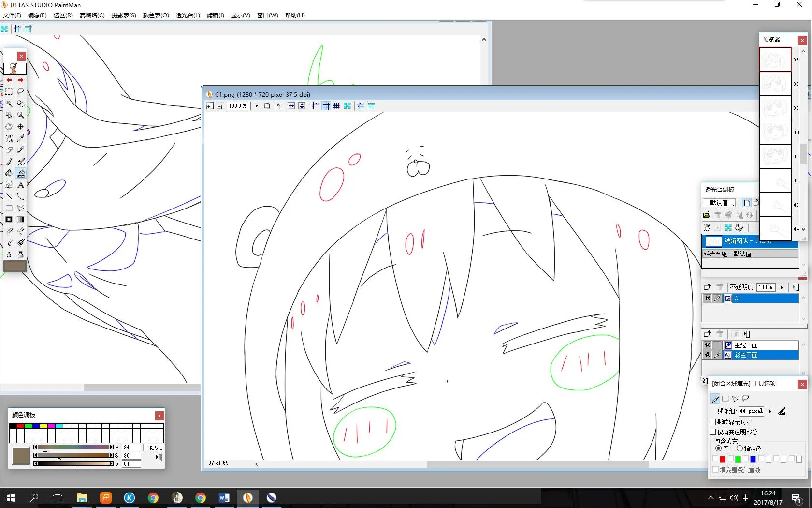Select the rectangle shape tool
Viewport: 812px width, 508px height.
click(x=9, y=208)
